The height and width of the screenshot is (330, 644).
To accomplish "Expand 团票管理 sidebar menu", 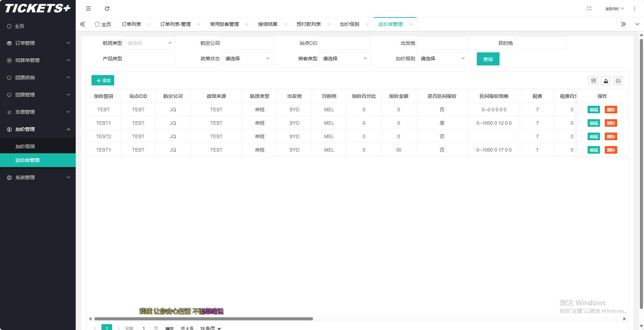I will [38, 95].
